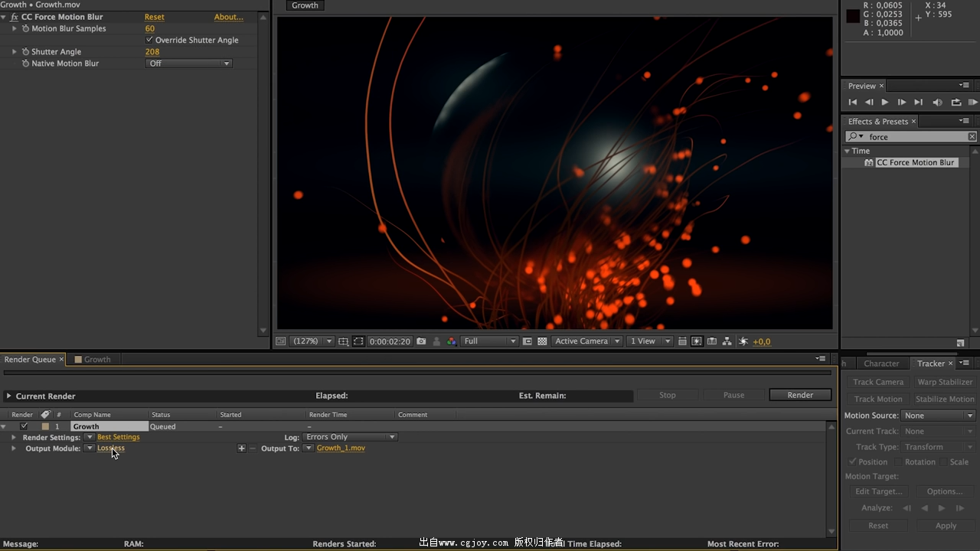Expand the Current Render details triangle
The width and height of the screenshot is (980, 551).
pos(8,396)
